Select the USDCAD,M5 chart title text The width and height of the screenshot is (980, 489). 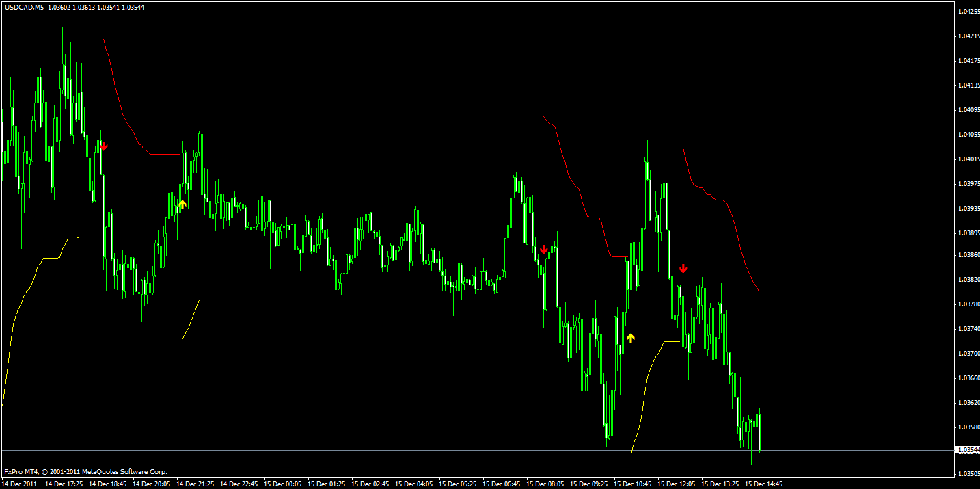point(23,7)
